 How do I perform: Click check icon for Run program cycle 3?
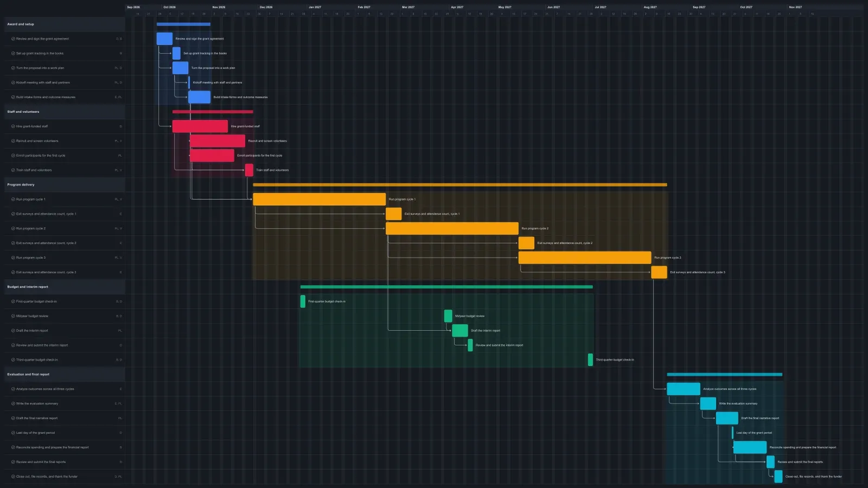(13, 258)
